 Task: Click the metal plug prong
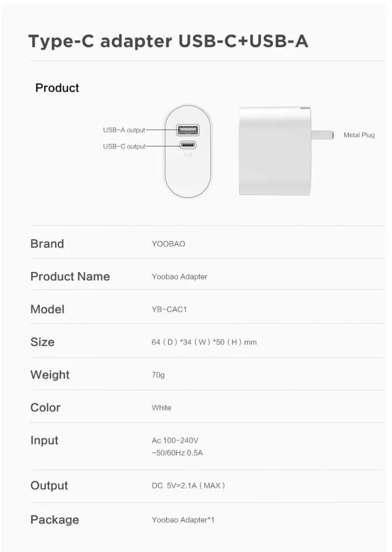[322, 135]
